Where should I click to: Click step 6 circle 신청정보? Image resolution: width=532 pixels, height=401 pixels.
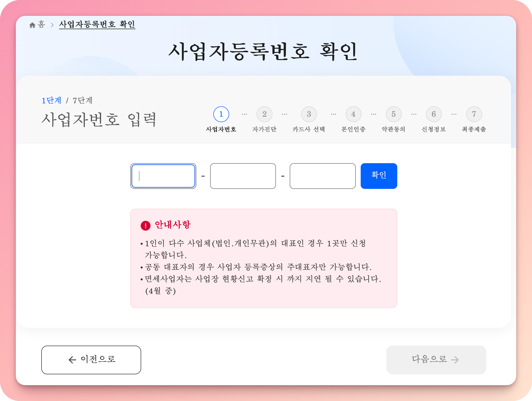[434, 114]
